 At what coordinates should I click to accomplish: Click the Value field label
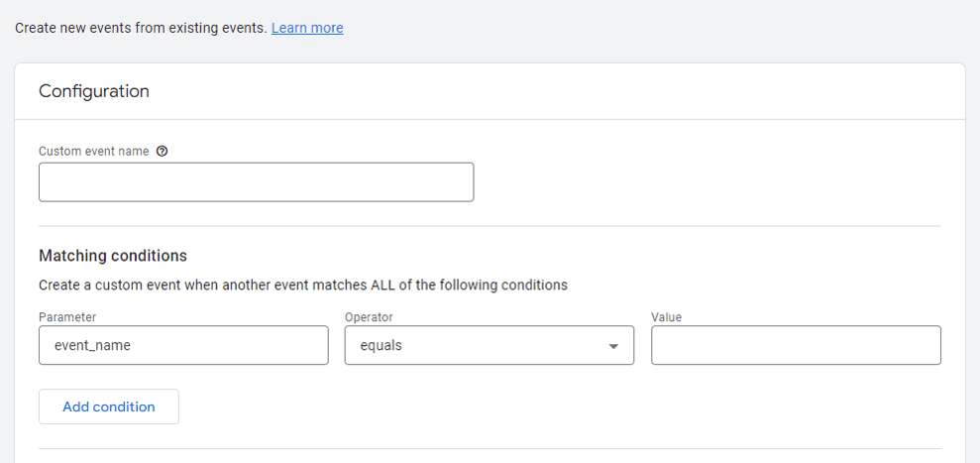666,317
